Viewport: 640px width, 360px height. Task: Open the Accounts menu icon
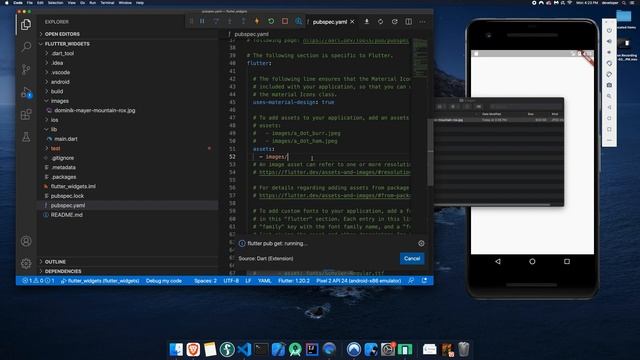tap(26, 241)
